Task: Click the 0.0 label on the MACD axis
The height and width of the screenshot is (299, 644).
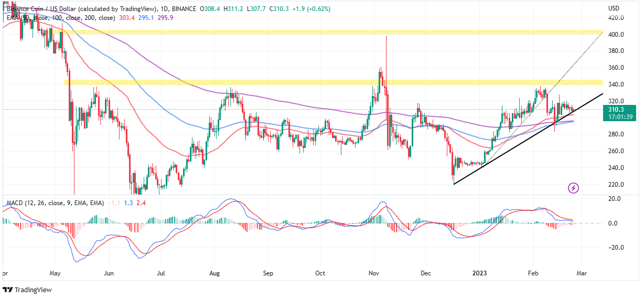Action: tap(613, 223)
